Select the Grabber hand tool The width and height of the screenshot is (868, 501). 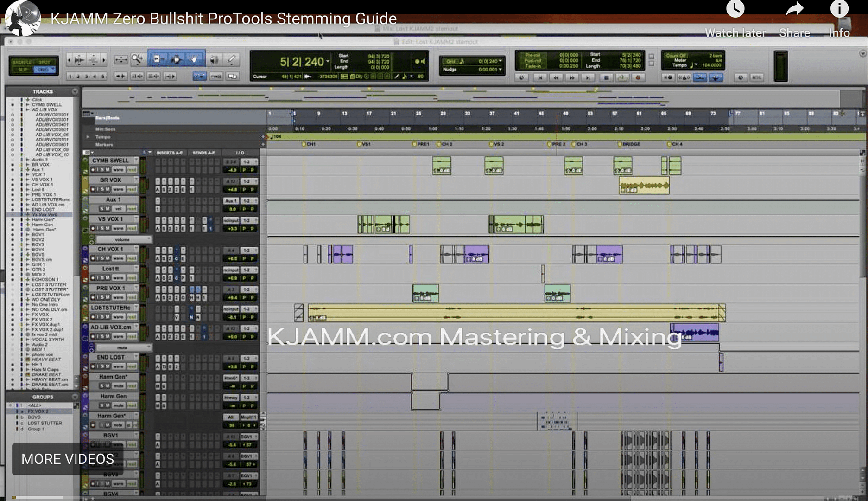point(194,59)
